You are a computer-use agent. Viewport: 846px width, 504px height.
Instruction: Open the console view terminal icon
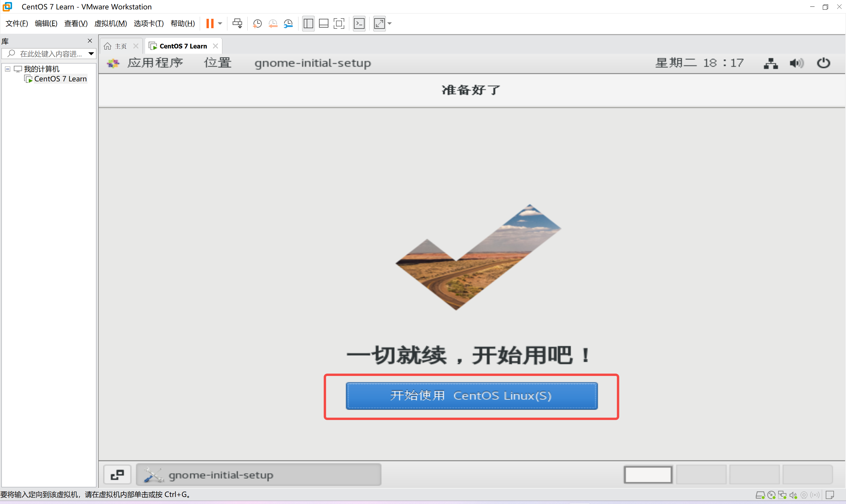click(x=359, y=23)
